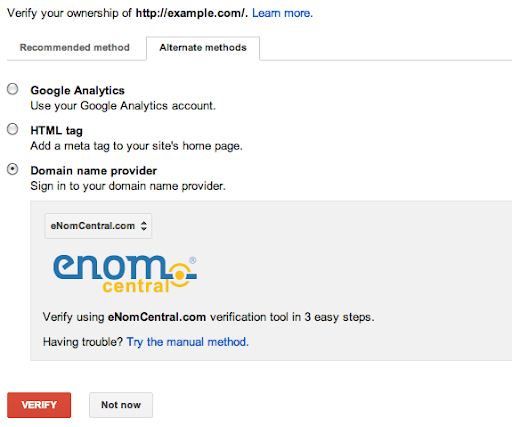512x427 pixels.
Task: Click the red VERIFY button
Action: pyautogui.click(x=39, y=405)
